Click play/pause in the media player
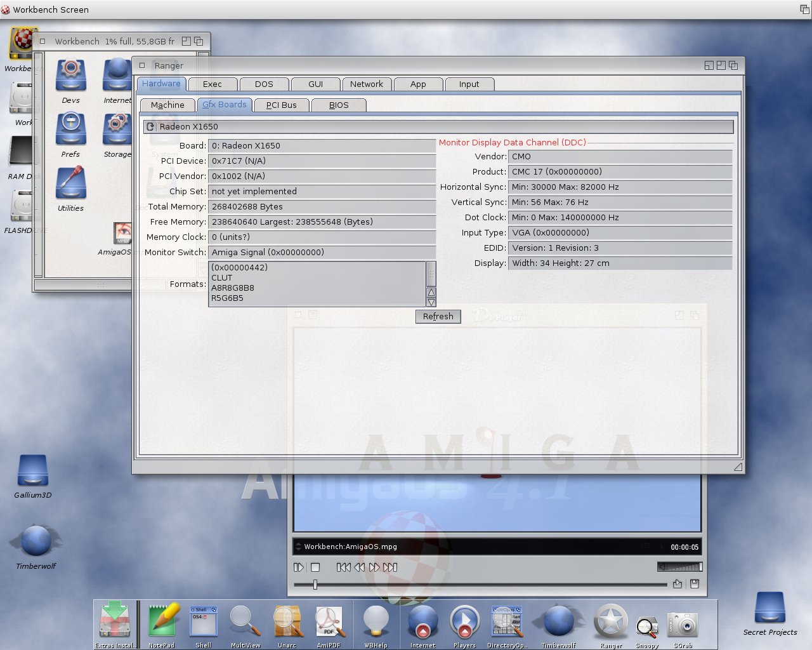 (x=299, y=567)
